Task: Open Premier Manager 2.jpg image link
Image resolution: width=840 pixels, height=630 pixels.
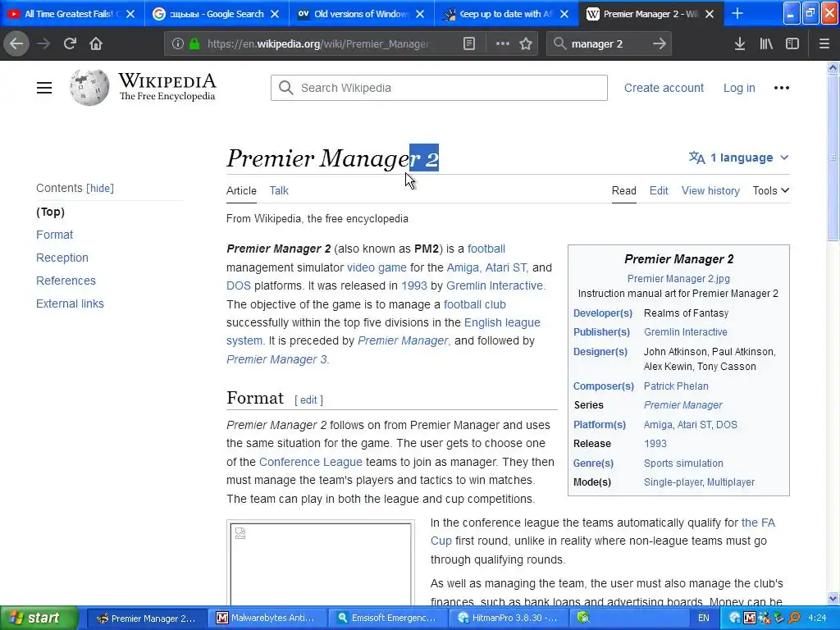Action: [678, 279]
